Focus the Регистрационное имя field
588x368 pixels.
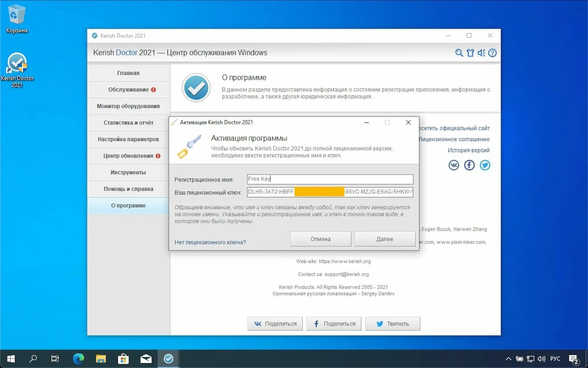tap(330, 179)
